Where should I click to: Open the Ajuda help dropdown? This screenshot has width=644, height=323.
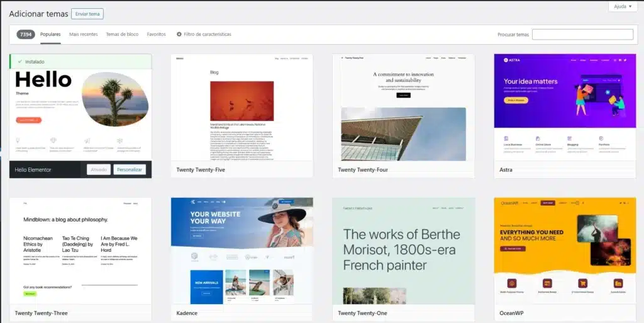coord(623,6)
